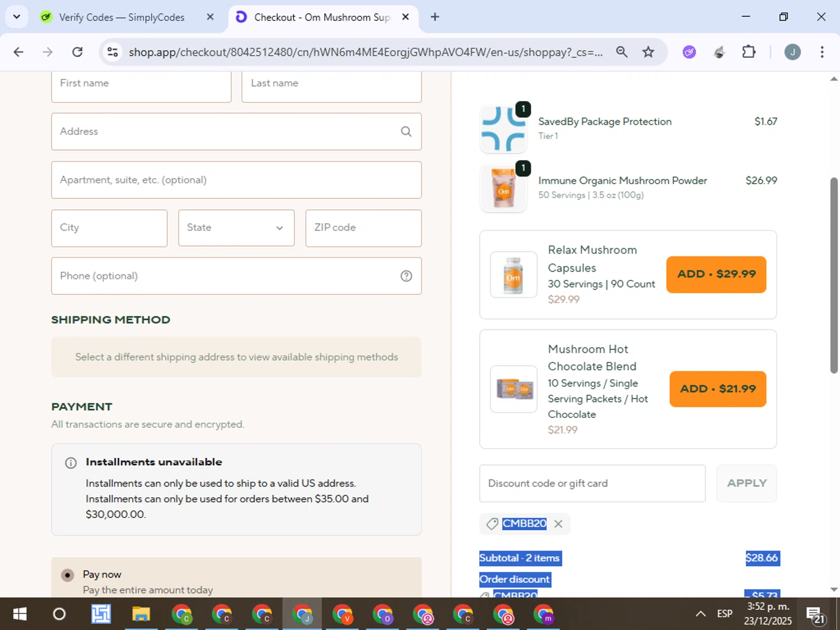
Task: Switch to Checkout - Om Mushroom tab
Action: click(322, 17)
